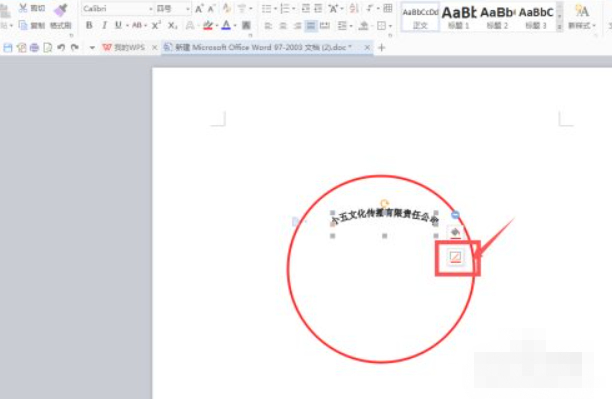Click the Print Preview icon

click(48, 48)
